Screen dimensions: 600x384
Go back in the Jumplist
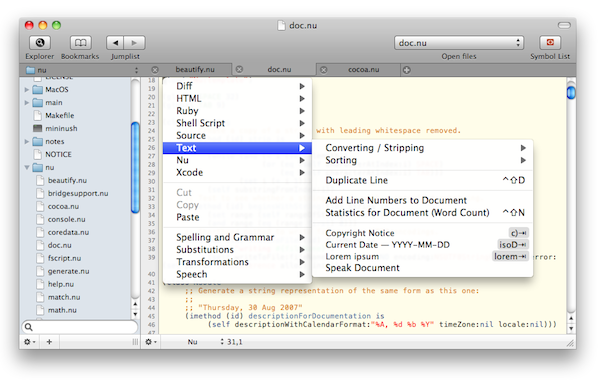click(116, 42)
